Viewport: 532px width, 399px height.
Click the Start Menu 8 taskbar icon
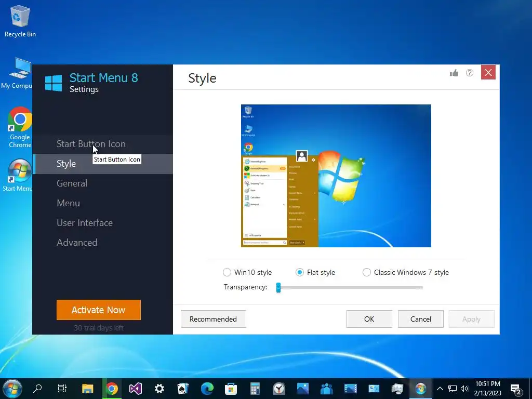tap(421, 389)
